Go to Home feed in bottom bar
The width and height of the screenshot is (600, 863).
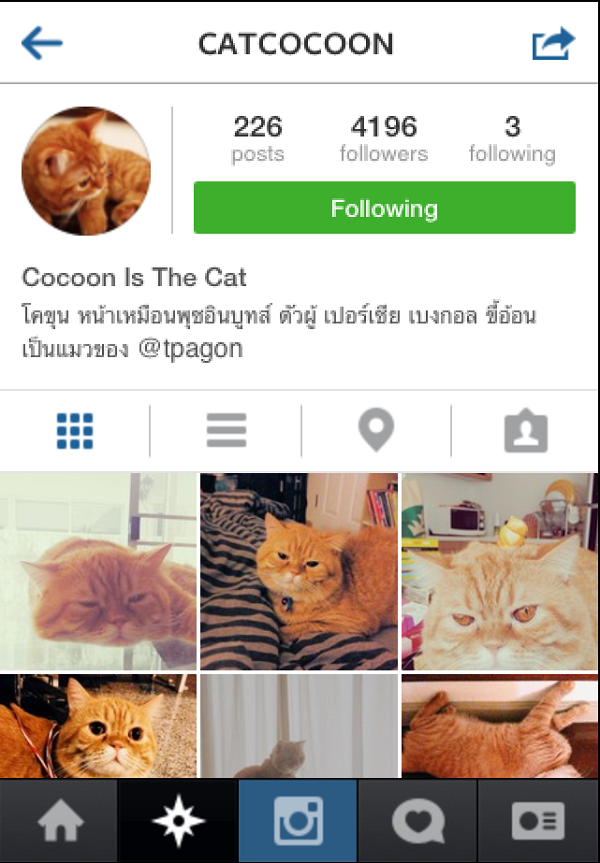click(x=59, y=821)
